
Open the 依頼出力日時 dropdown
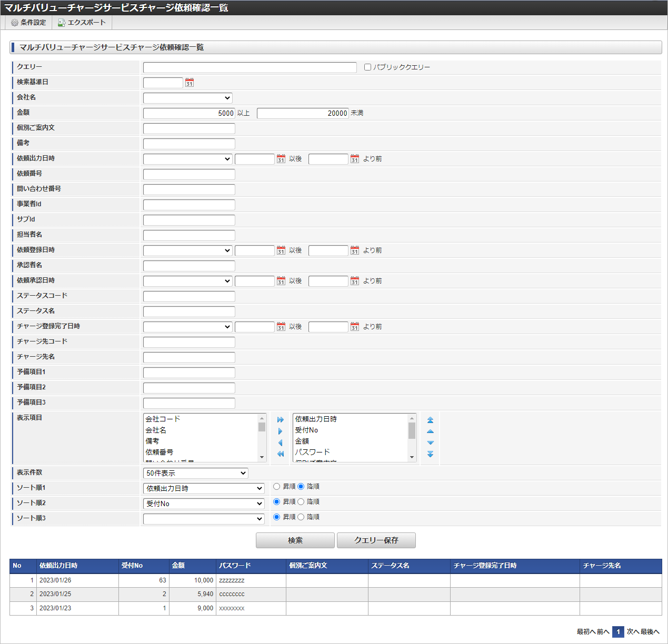click(x=187, y=159)
